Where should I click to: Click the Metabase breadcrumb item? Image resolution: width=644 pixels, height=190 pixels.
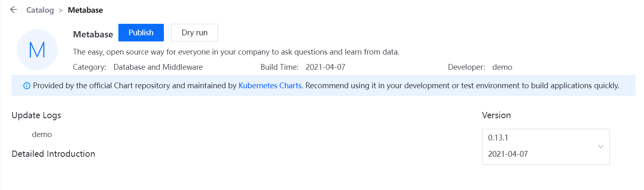pyautogui.click(x=85, y=10)
